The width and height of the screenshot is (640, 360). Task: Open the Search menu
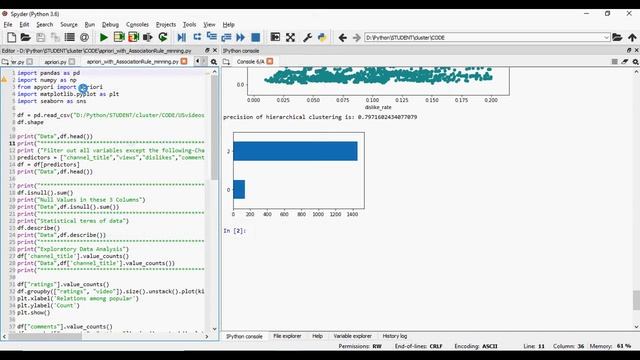tap(44, 24)
